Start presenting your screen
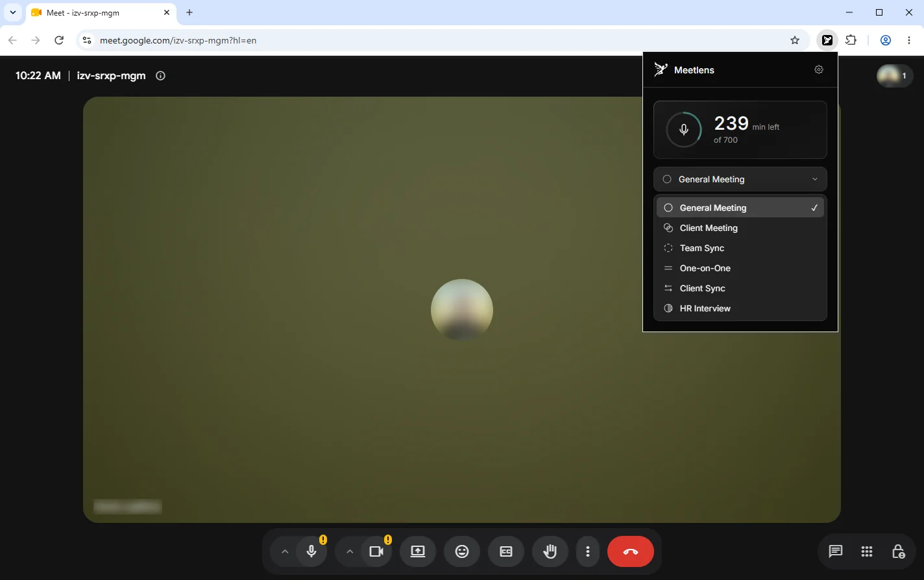The width and height of the screenshot is (924, 580). [x=418, y=551]
